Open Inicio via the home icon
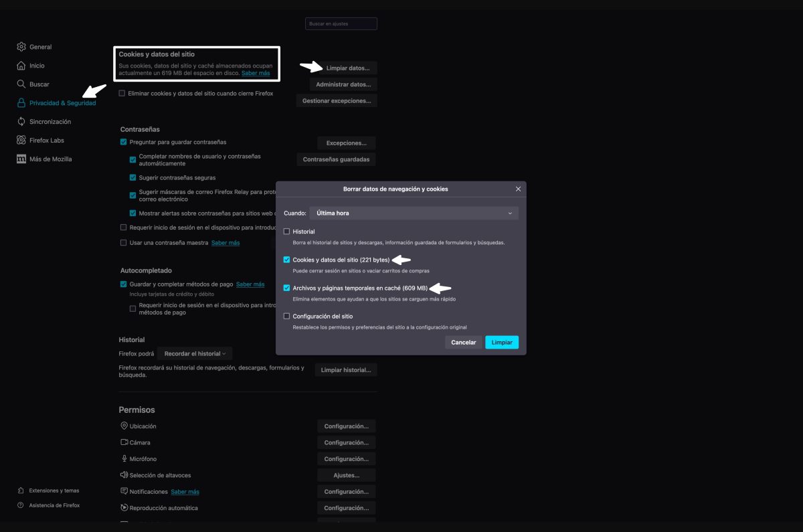Image resolution: width=803 pixels, height=532 pixels. pos(21,65)
